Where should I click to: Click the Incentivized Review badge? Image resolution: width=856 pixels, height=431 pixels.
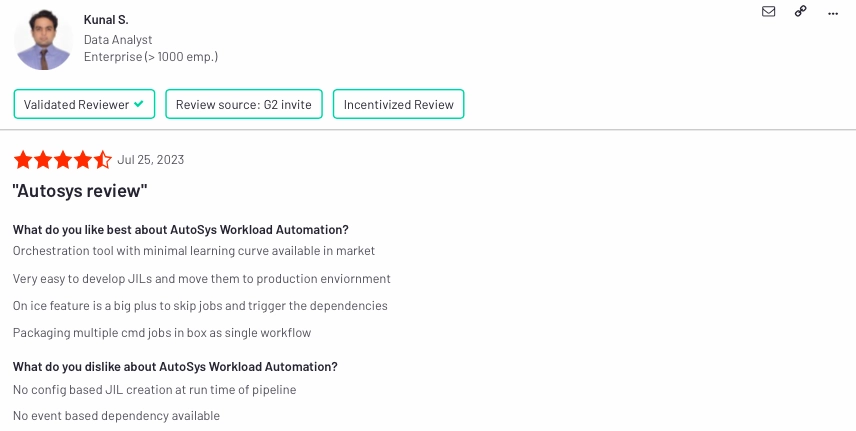[399, 104]
